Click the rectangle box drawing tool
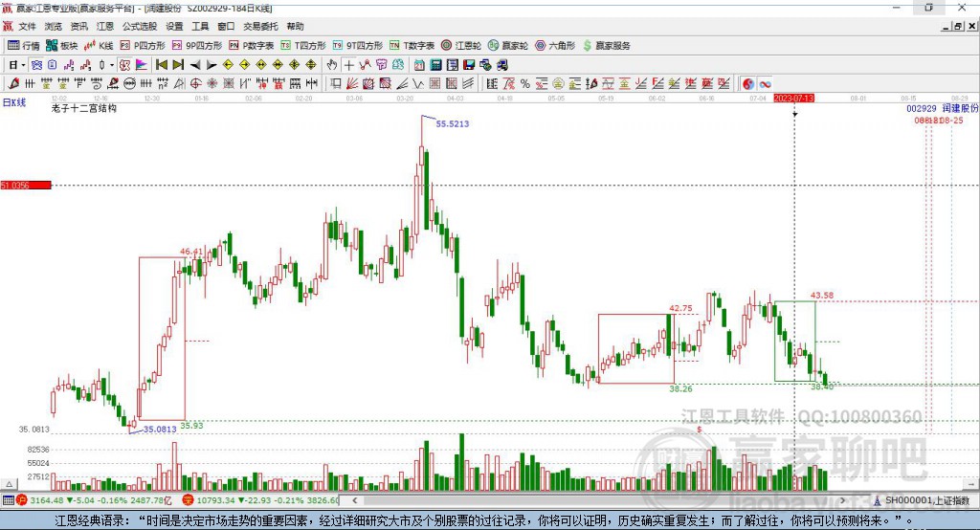 (335, 84)
